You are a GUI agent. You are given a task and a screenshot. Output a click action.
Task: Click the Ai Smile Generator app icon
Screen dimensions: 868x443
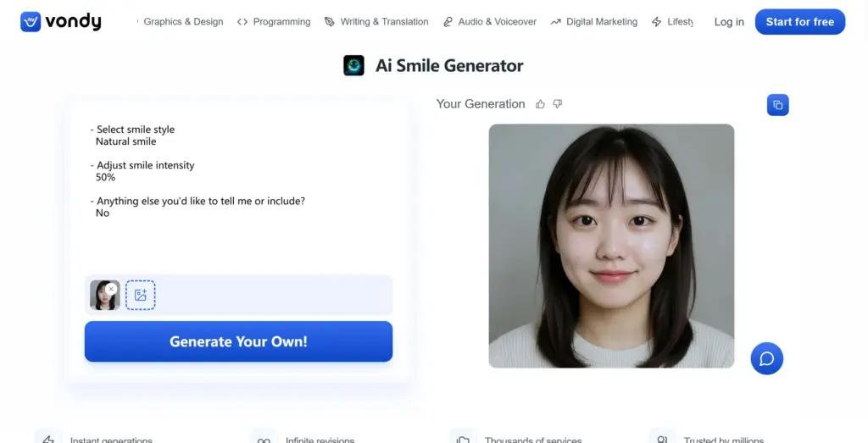[353, 65]
